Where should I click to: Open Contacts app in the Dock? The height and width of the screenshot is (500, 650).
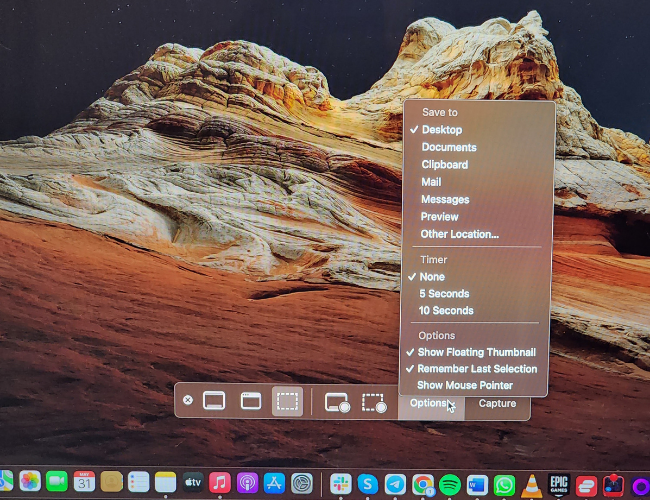112,482
